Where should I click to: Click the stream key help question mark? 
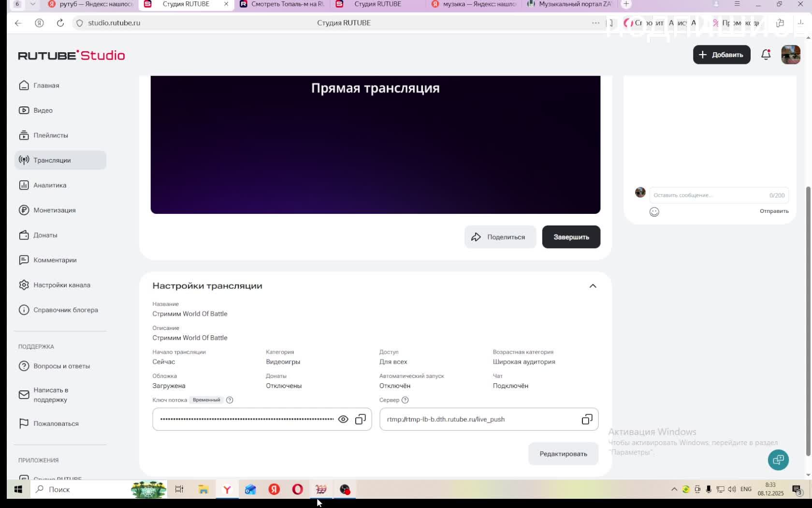coord(230,400)
